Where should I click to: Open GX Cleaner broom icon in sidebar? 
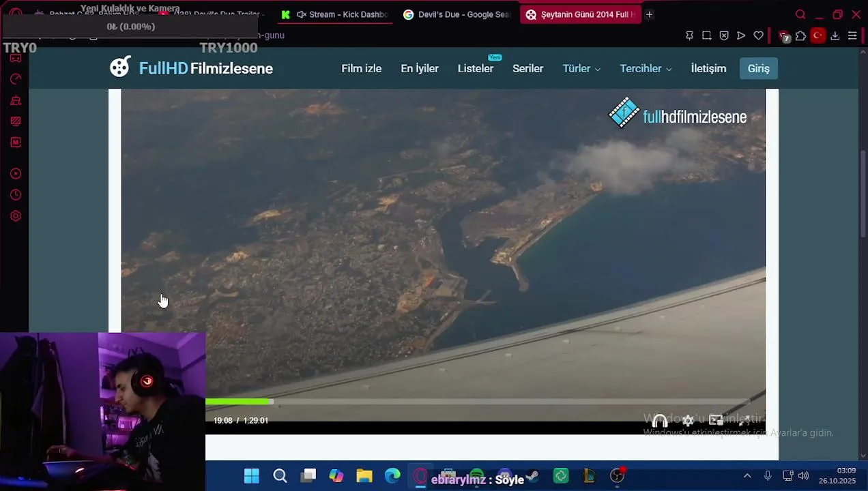click(16, 100)
